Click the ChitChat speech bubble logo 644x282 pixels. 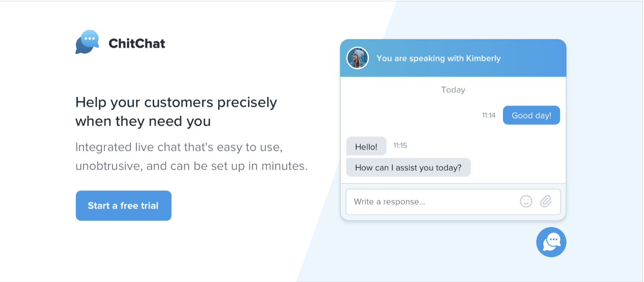coord(87,42)
